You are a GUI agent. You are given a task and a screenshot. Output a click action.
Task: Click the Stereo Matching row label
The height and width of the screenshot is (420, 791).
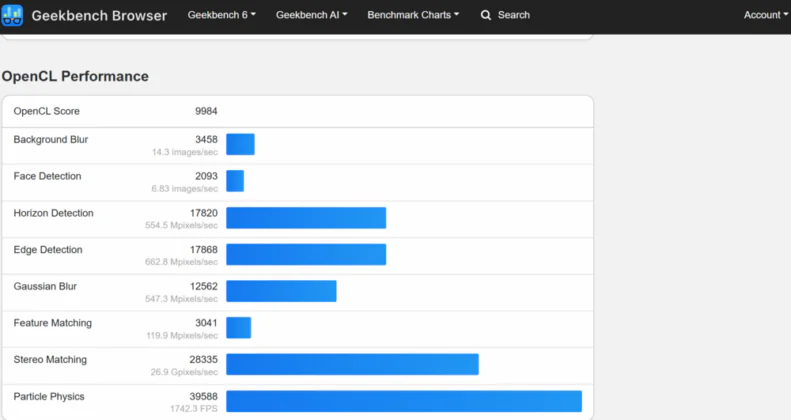[50, 359]
